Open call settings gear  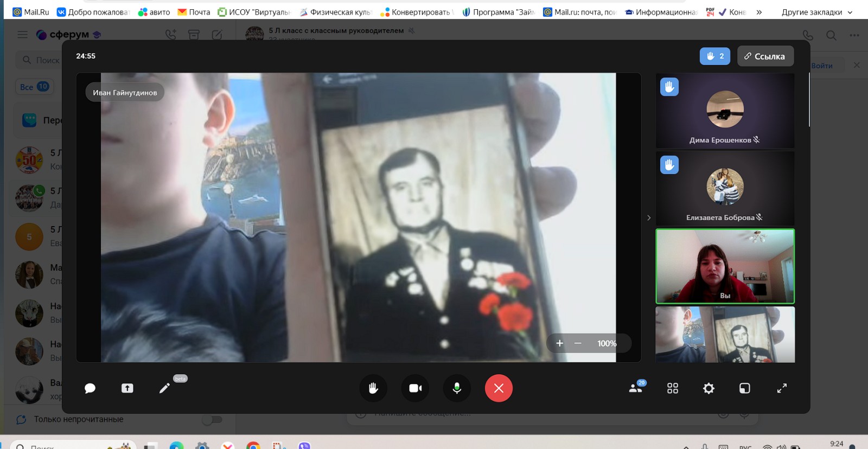pos(709,388)
